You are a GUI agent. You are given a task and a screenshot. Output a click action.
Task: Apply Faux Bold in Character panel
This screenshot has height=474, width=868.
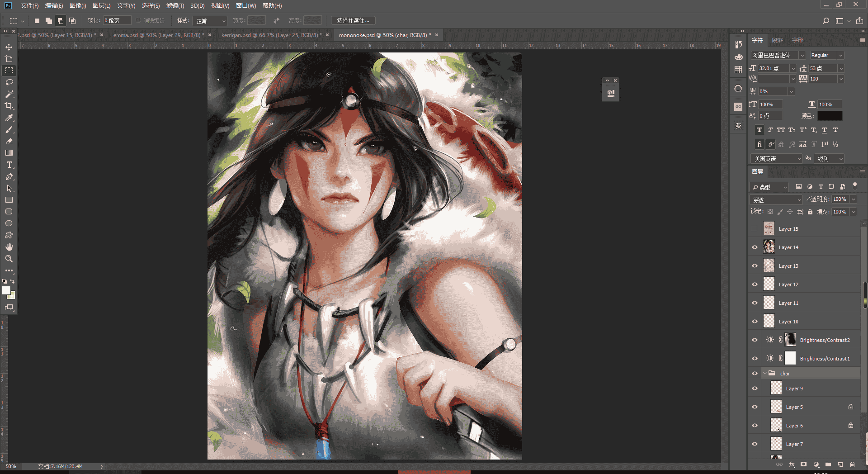759,130
